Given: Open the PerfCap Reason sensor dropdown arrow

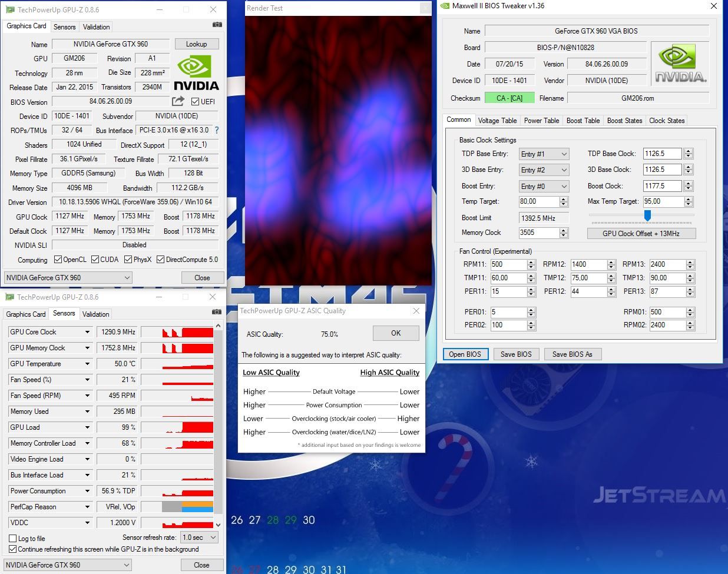Looking at the screenshot, I should 87,507.
